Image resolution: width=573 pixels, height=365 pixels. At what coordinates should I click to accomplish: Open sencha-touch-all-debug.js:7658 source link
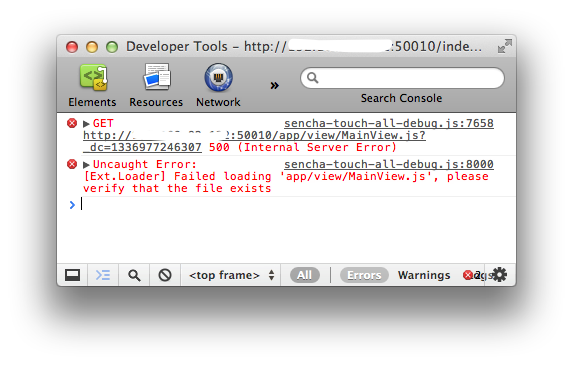[389, 123]
